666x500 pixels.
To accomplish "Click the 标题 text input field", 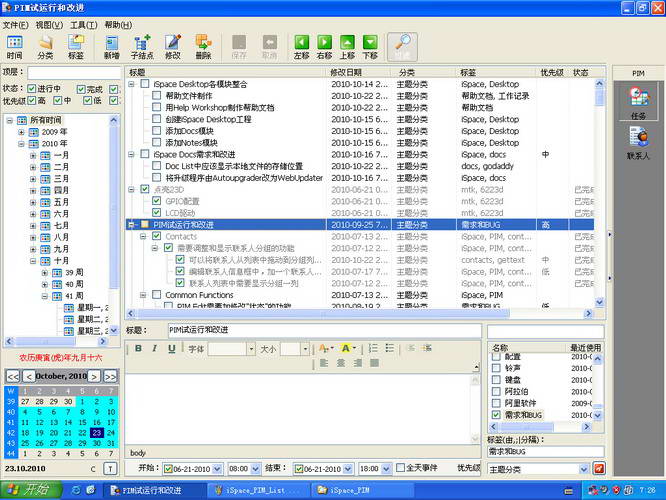I will [325, 330].
